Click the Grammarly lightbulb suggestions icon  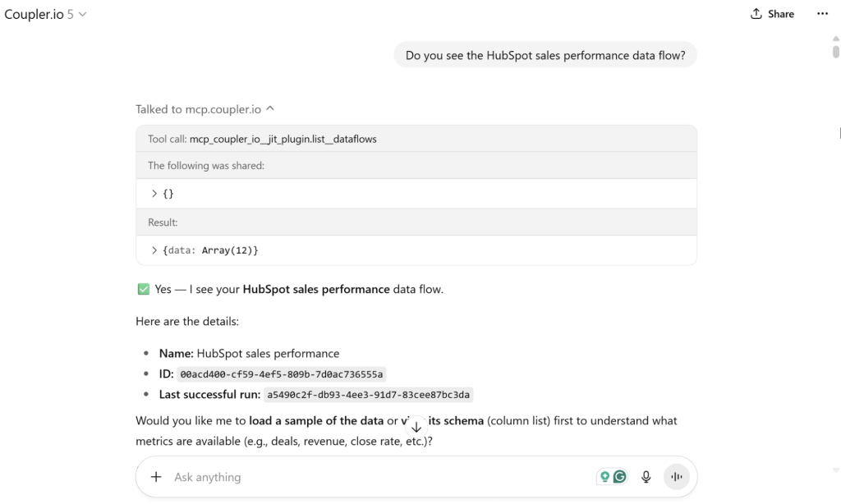click(606, 476)
